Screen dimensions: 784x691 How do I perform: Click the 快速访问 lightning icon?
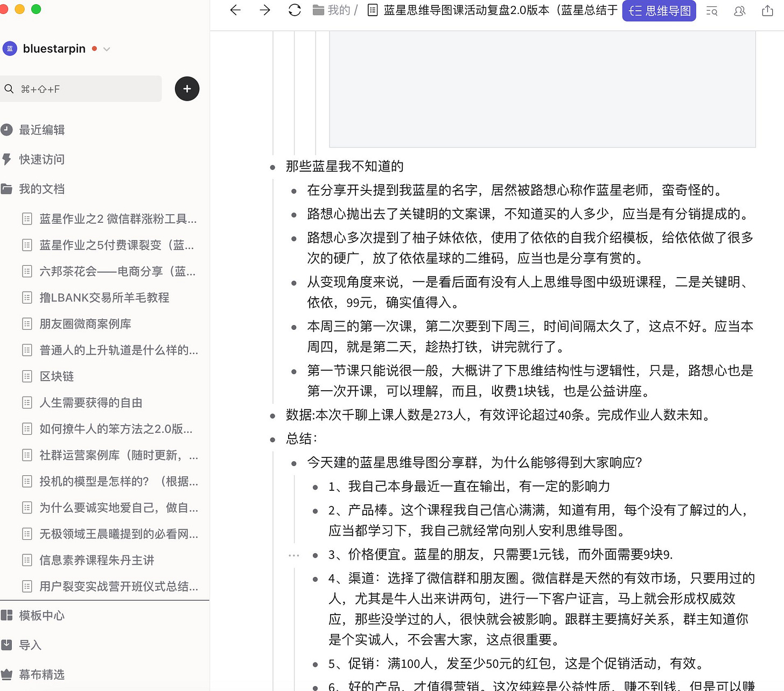pyautogui.click(x=6, y=159)
